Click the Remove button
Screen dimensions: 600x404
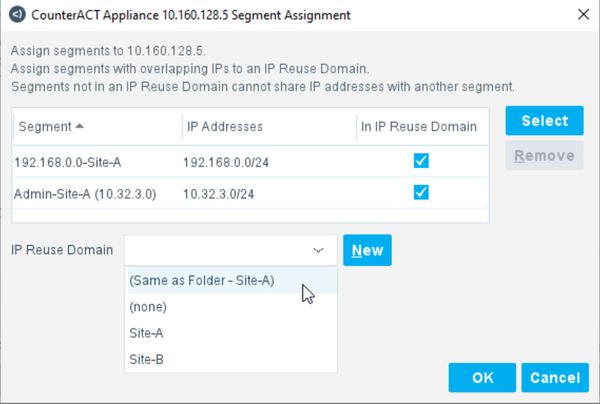click(544, 156)
